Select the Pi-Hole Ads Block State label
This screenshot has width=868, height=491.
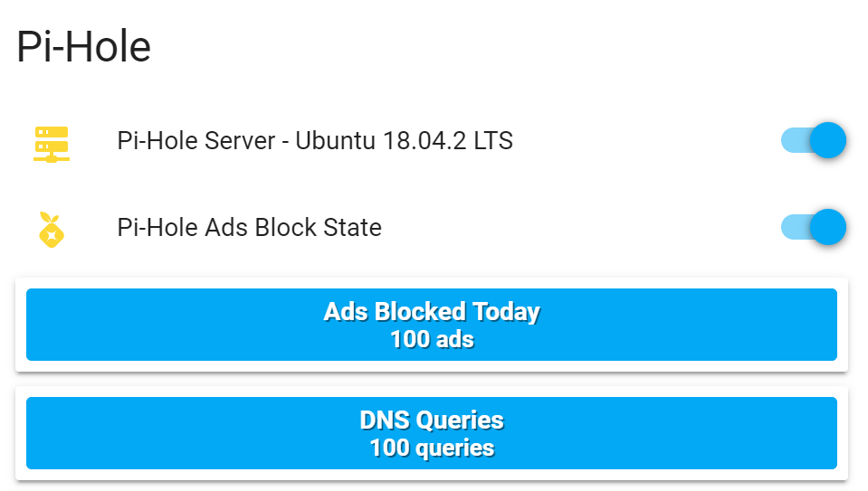point(249,228)
